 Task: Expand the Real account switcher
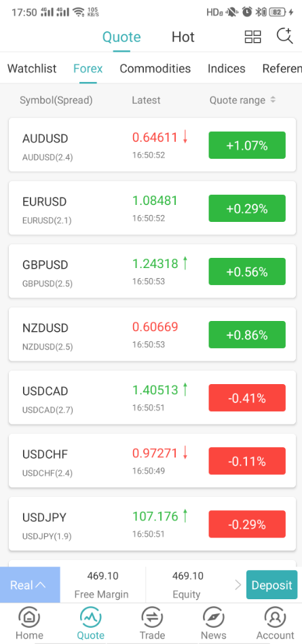[30, 585]
